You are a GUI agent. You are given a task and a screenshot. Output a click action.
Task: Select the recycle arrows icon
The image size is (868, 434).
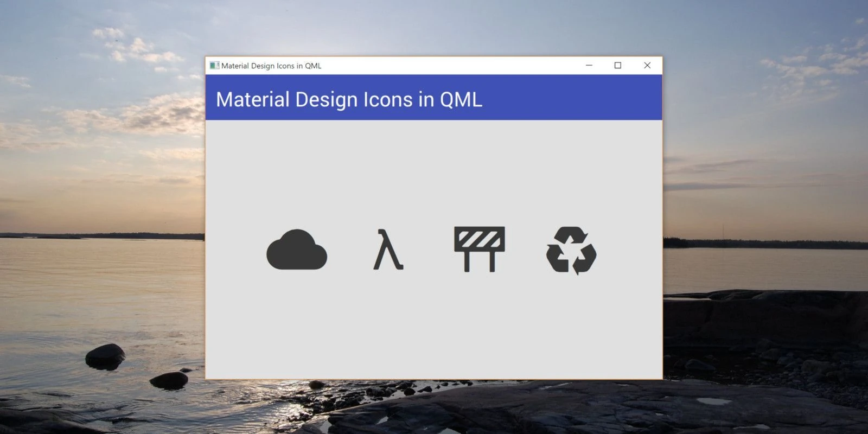(571, 251)
